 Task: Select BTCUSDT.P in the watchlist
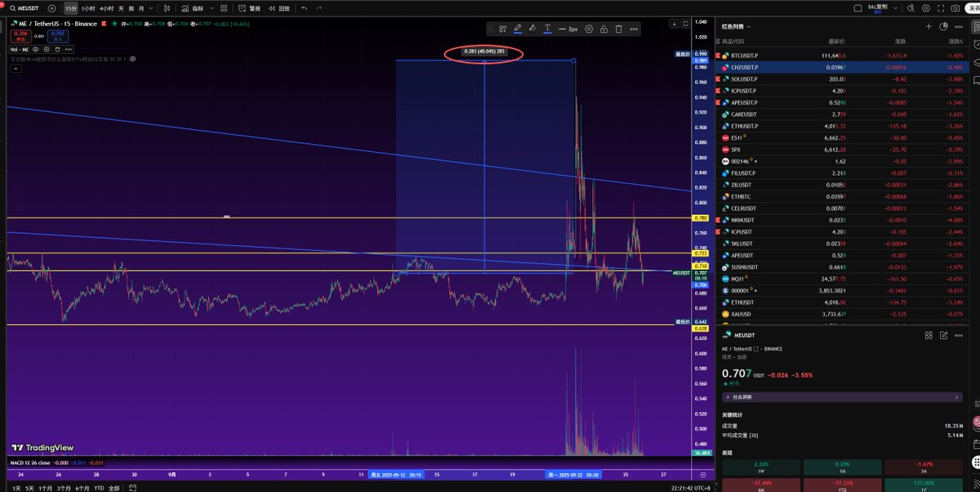click(841, 56)
